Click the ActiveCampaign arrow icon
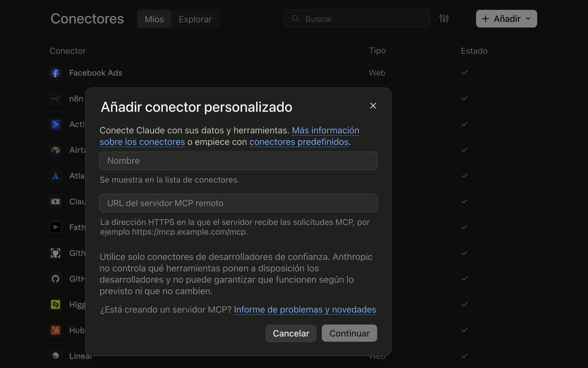 click(x=55, y=124)
